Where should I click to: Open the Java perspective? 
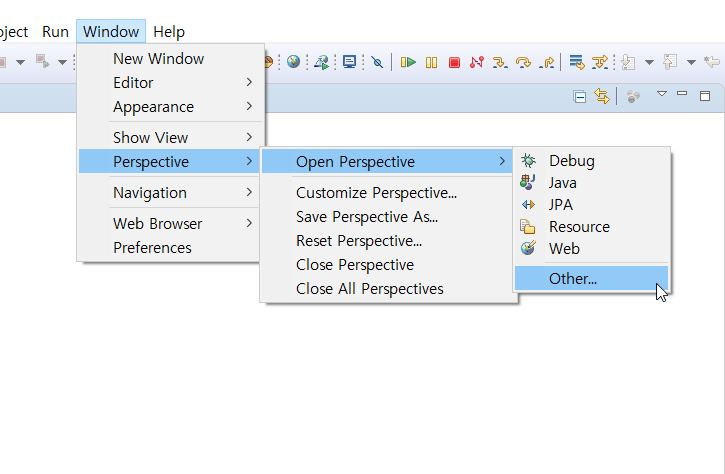591,183
